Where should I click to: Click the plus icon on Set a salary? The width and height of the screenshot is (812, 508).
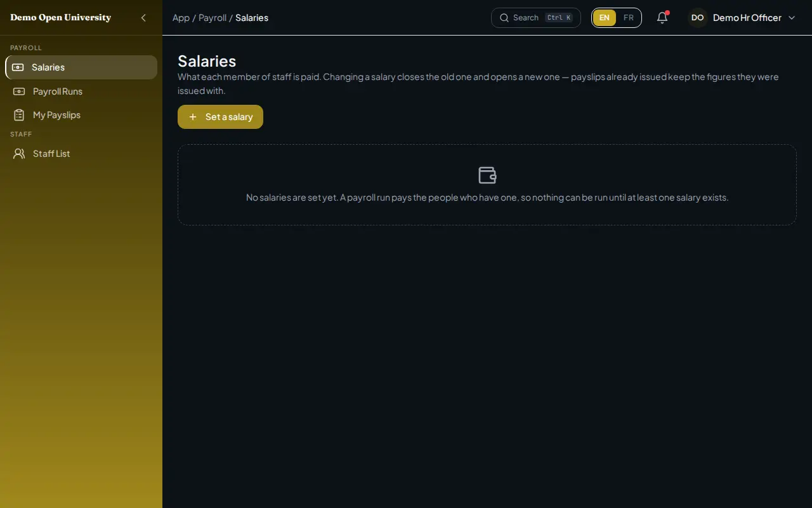193,117
